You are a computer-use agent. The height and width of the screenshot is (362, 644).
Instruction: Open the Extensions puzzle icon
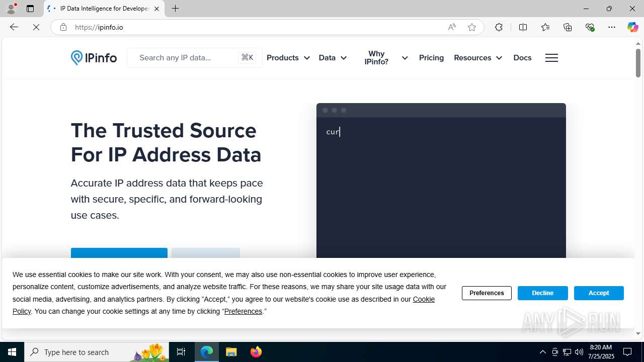(499, 27)
